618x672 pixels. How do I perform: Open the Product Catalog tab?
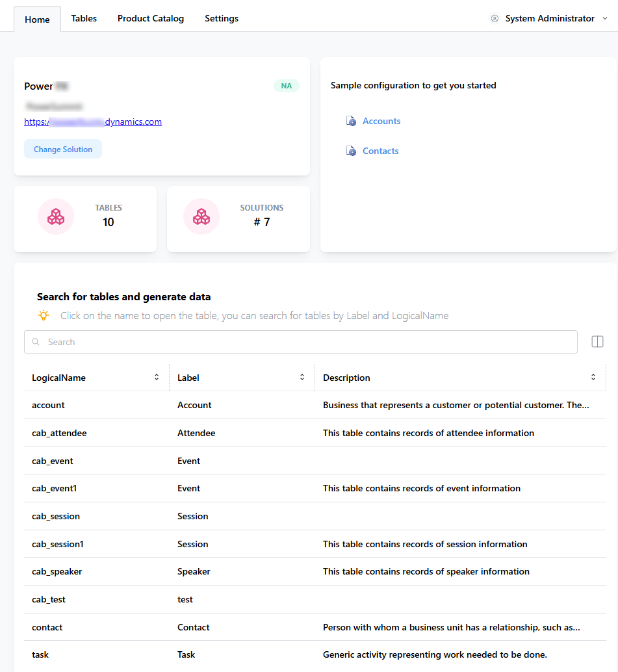tap(151, 19)
